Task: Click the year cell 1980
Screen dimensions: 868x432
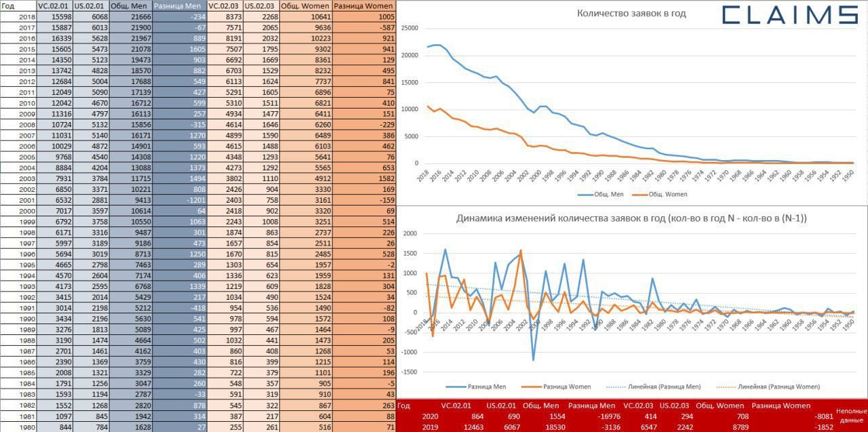Action: [18, 427]
